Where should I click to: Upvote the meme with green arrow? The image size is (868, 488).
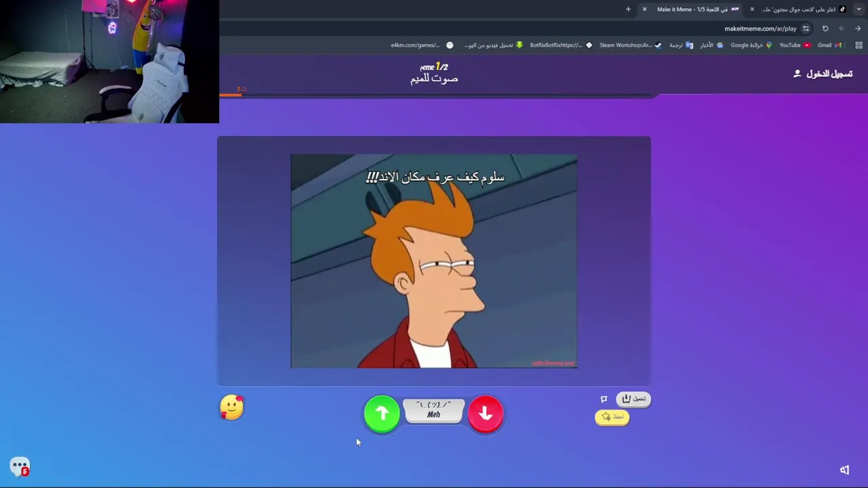[x=382, y=413]
